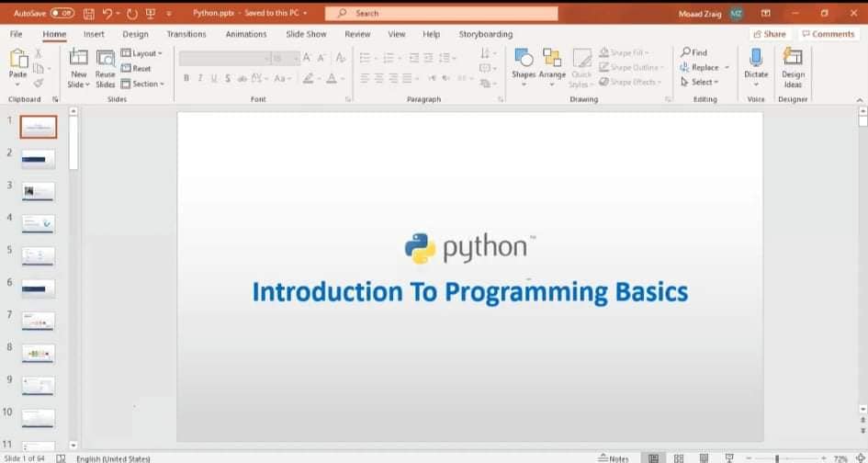Switch to Normal view icon
This screenshot has width=868, height=463.
click(653, 458)
